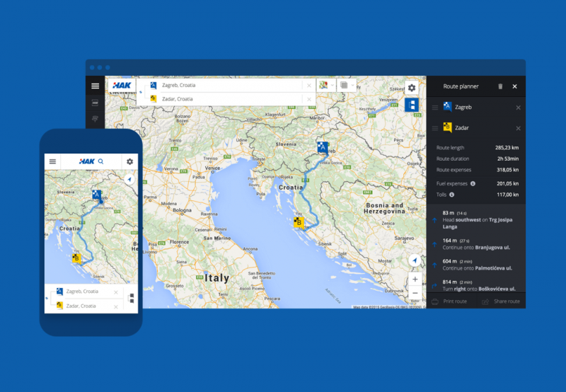
Task: Open settings gear in mobile view
Action: coord(129,161)
